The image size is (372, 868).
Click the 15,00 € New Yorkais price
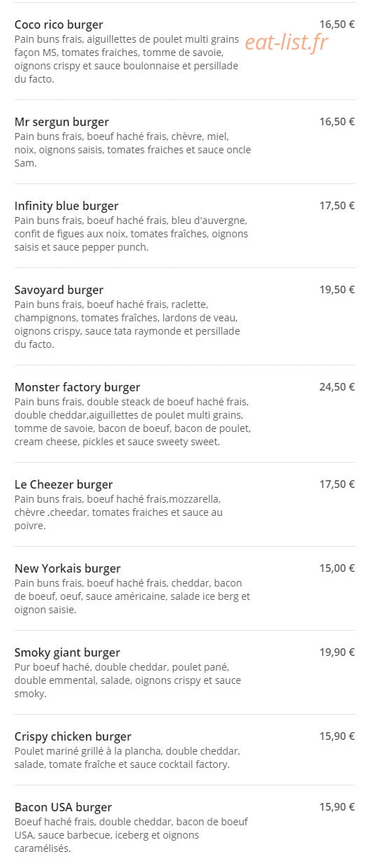337,568
